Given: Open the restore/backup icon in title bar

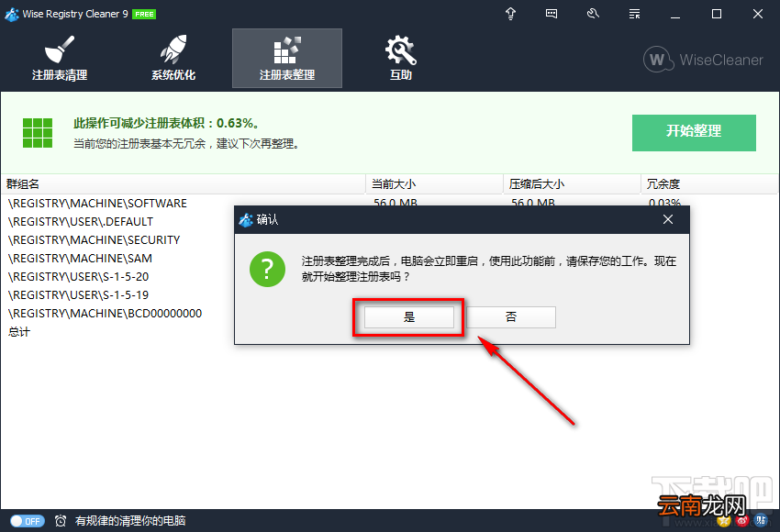Looking at the screenshot, I should click(593, 14).
